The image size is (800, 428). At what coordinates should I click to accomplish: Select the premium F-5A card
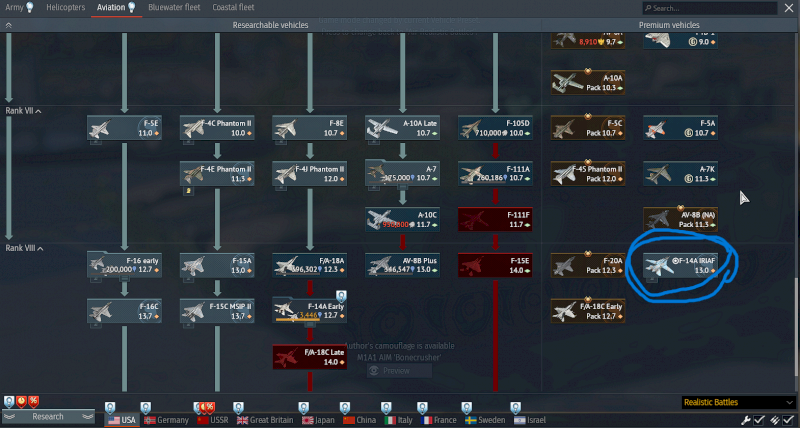681,128
